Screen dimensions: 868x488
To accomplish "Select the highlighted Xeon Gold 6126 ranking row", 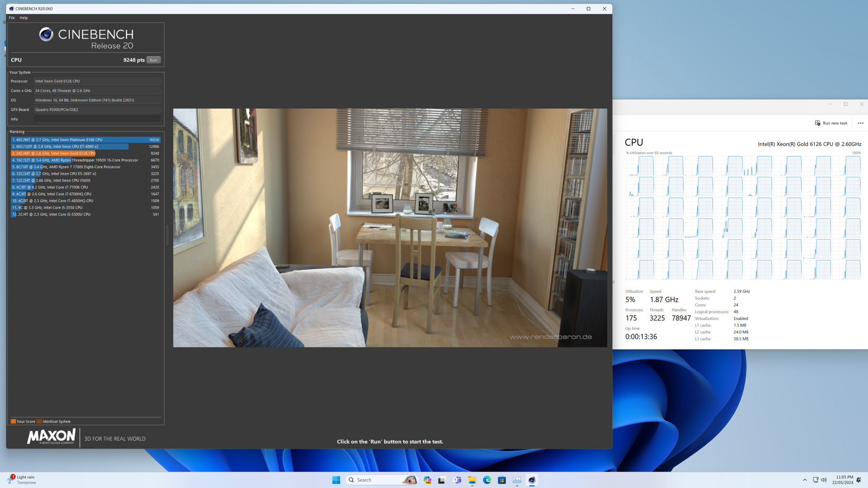I will click(86, 153).
